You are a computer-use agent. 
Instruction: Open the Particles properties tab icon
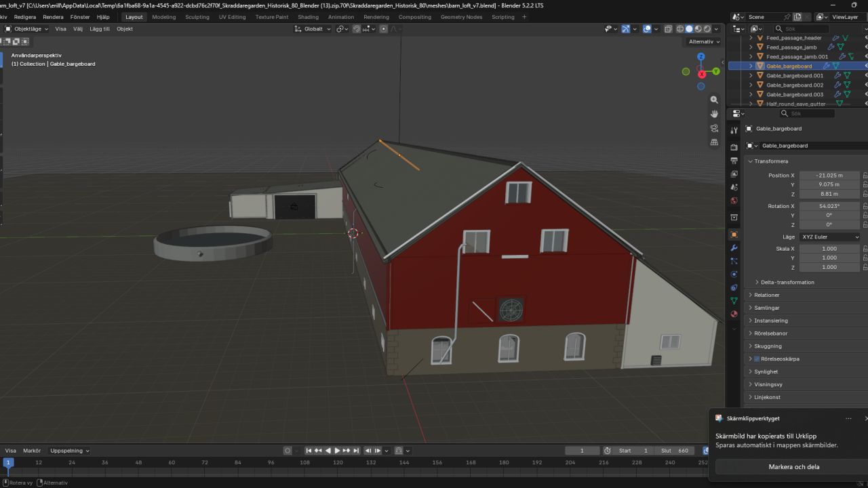pos(734,261)
